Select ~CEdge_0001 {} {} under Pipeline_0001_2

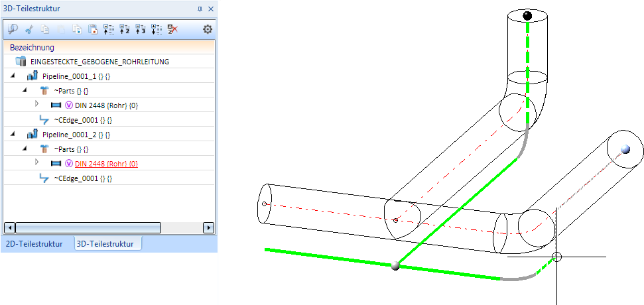(83, 178)
